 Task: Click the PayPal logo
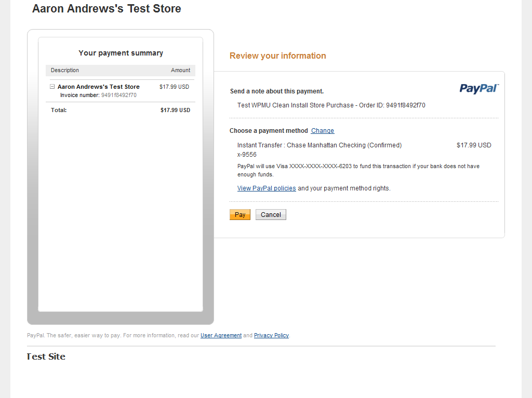478,89
